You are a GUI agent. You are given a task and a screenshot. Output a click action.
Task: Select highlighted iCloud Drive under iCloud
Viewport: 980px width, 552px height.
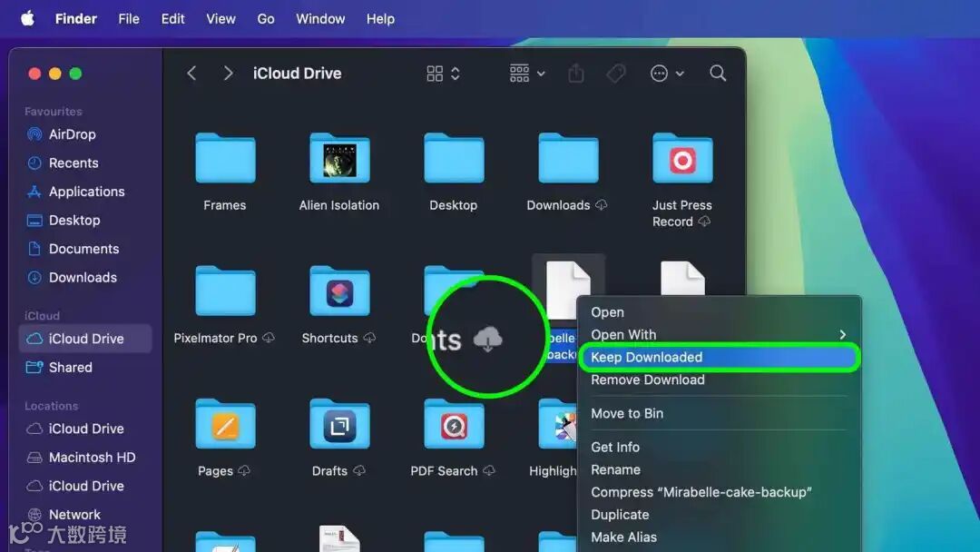tap(85, 339)
